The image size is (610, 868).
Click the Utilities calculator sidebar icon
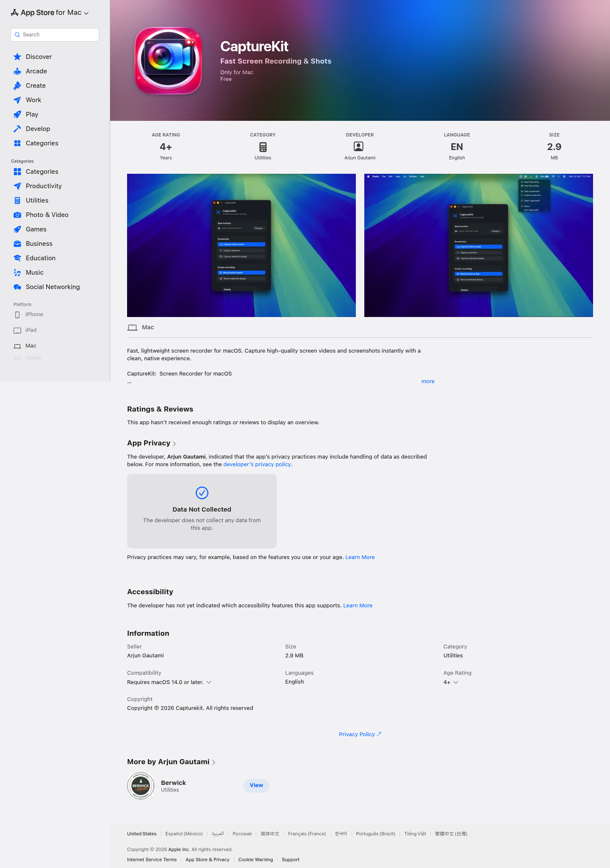coord(17,200)
